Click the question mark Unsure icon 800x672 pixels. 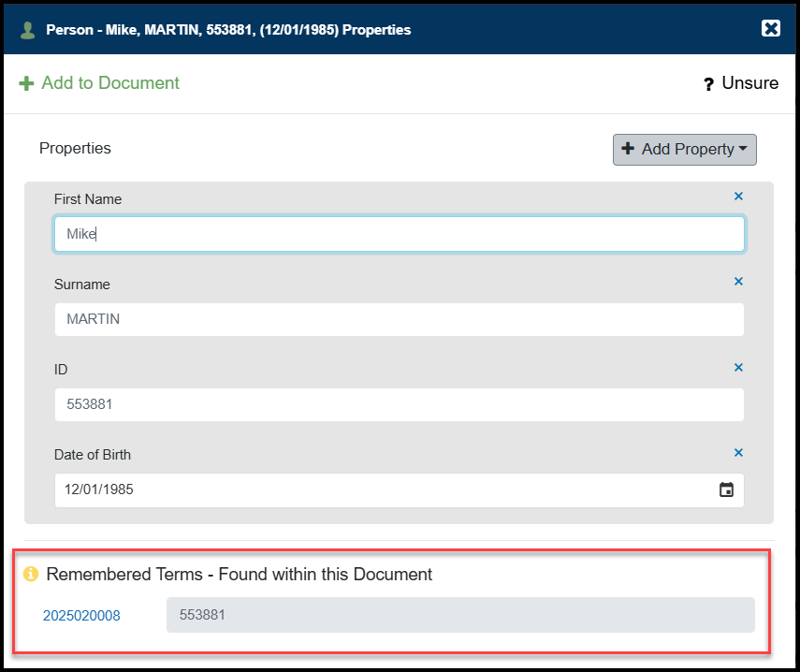(x=708, y=84)
